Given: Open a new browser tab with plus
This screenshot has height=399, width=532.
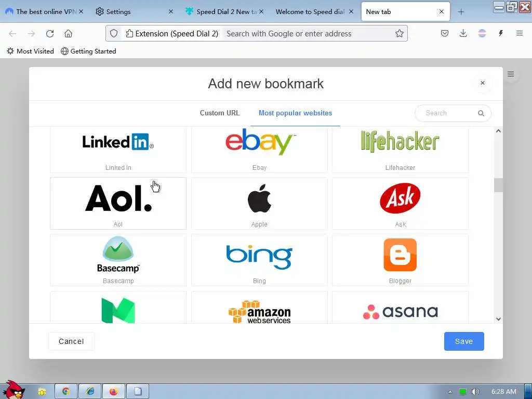Looking at the screenshot, I should coord(461,12).
